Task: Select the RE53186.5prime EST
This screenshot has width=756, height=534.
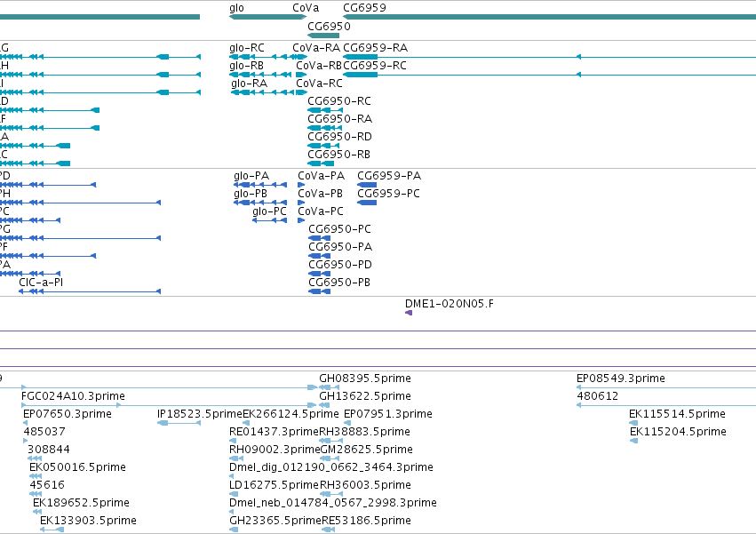Action: pyautogui.click(x=329, y=530)
